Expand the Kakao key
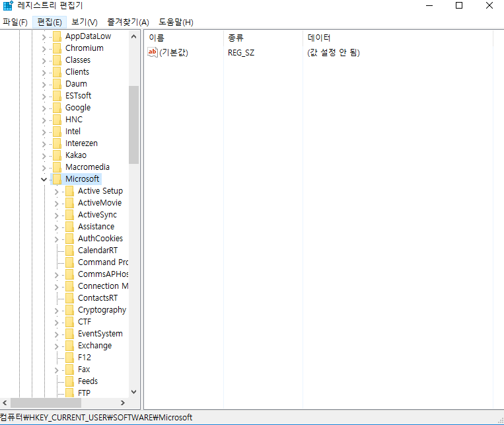504x425 pixels. pos(44,156)
